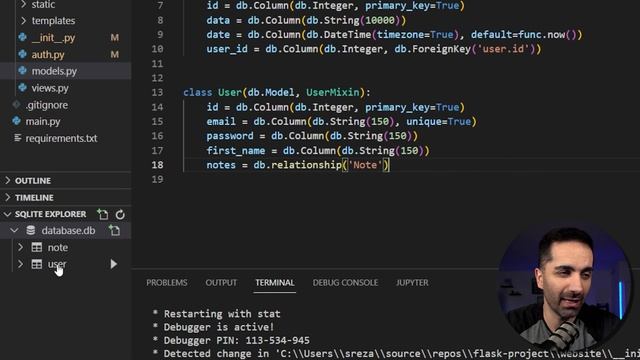Click line number 13 in the gutter
Screen dimensions: 640x360
click(x=158, y=92)
